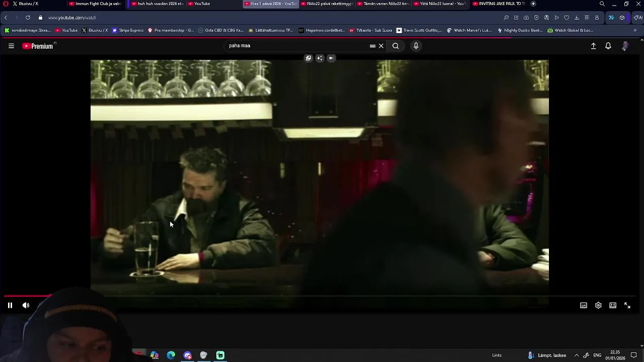
Task: Open the YouTube hamburger guide menu
Action: (x=11, y=46)
